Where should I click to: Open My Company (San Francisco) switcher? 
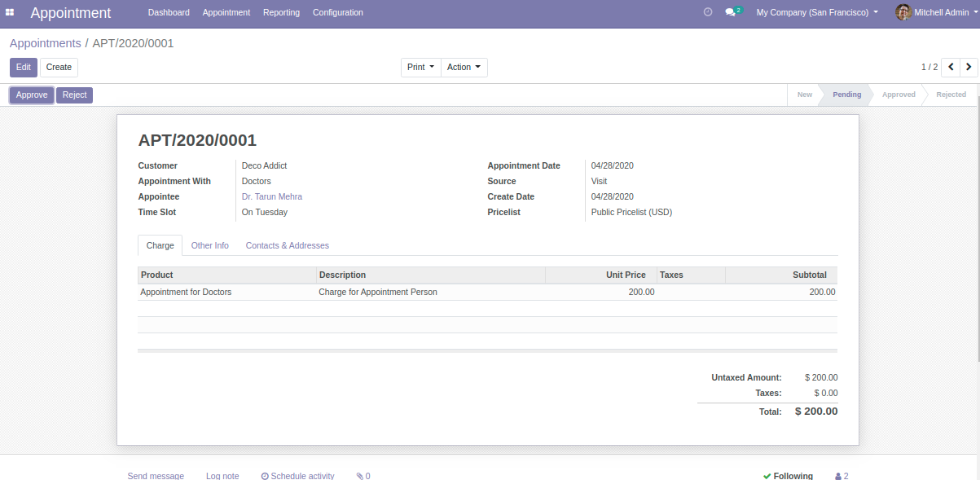pos(817,12)
